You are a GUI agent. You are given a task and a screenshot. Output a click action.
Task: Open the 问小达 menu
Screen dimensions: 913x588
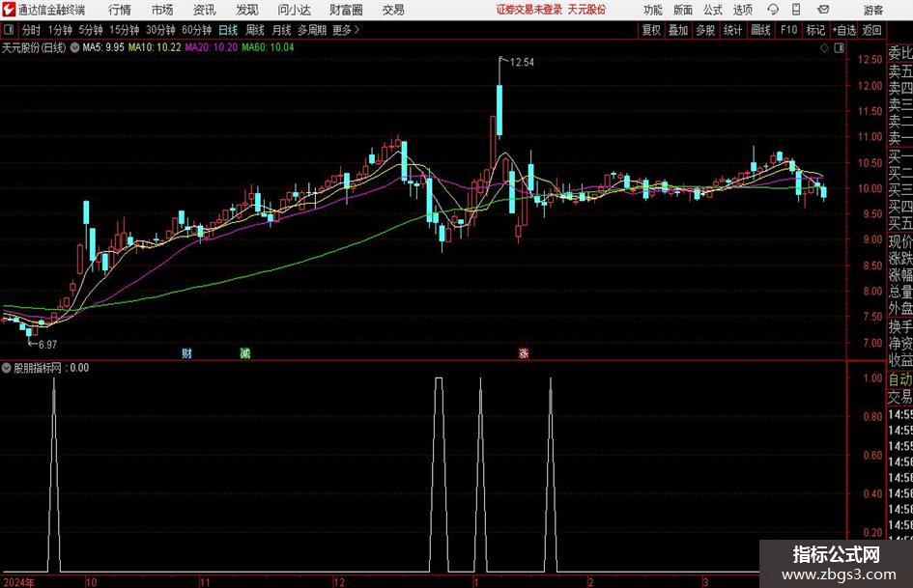point(294,10)
